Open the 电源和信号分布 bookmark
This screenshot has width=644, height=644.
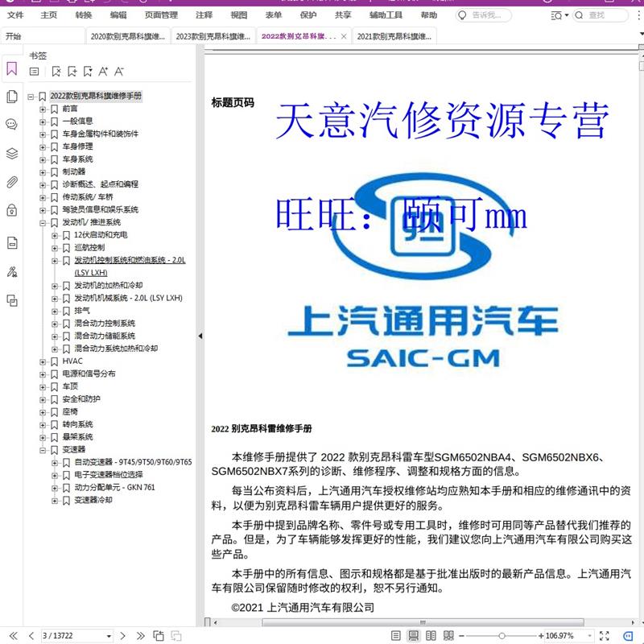[89, 374]
